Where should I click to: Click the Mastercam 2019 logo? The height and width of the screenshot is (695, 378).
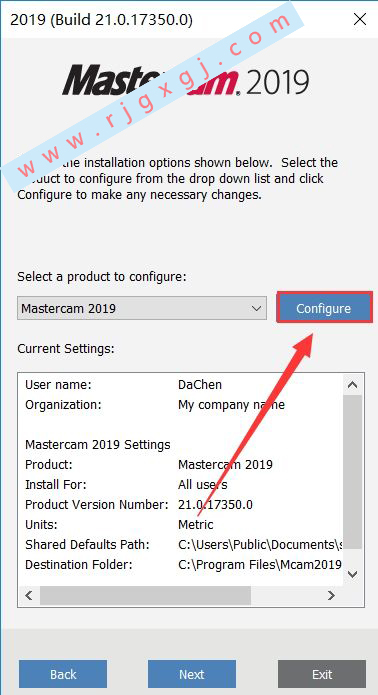(185, 80)
